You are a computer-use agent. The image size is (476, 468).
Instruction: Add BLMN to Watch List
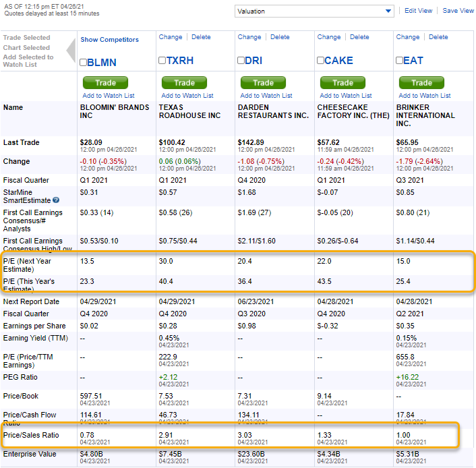(x=109, y=95)
